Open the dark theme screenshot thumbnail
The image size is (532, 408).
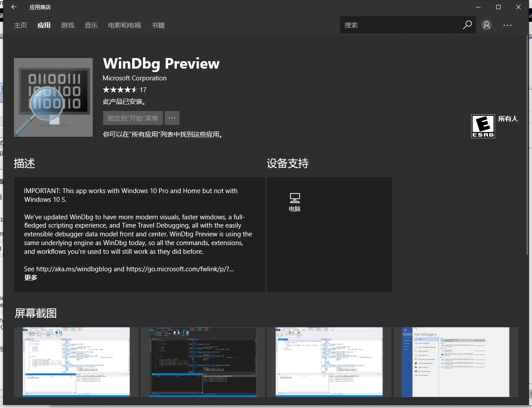click(203, 362)
